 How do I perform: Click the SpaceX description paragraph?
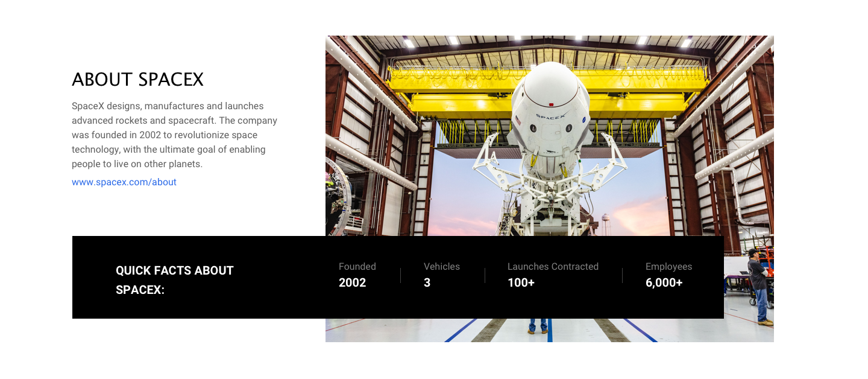pyautogui.click(x=175, y=135)
